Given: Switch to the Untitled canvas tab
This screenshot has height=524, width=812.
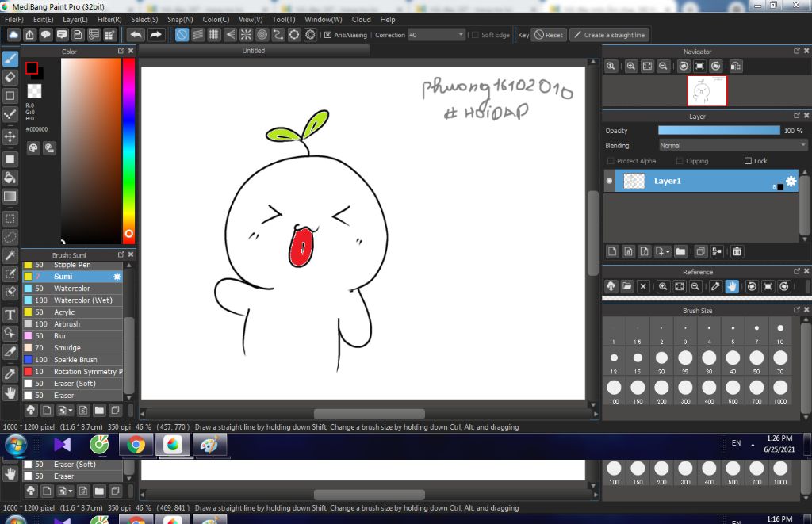Looking at the screenshot, I should 254,50.
